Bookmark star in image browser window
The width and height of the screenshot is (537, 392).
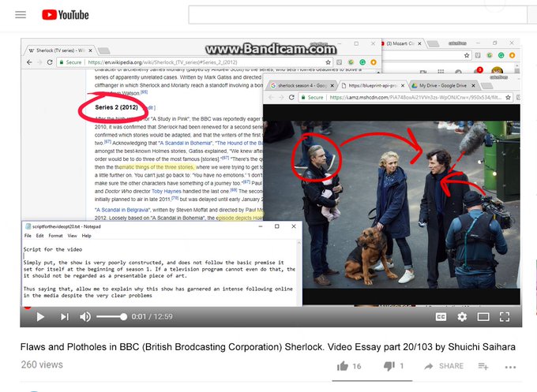click(509, 97)
